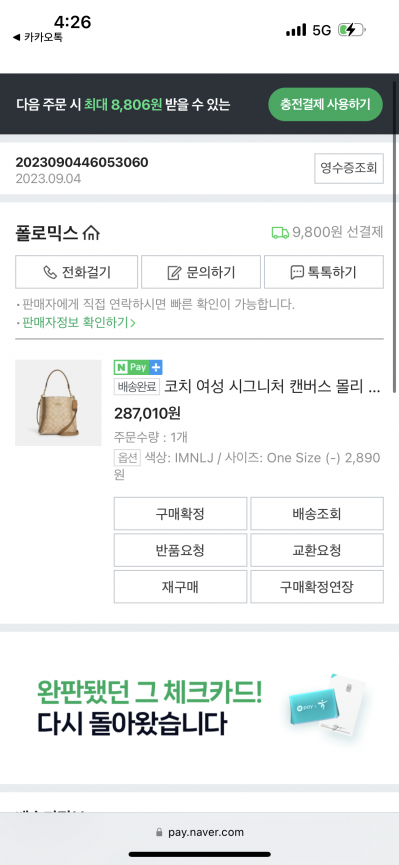
Task: Tap the N Pay plus badge
Action: pos(138,367)
